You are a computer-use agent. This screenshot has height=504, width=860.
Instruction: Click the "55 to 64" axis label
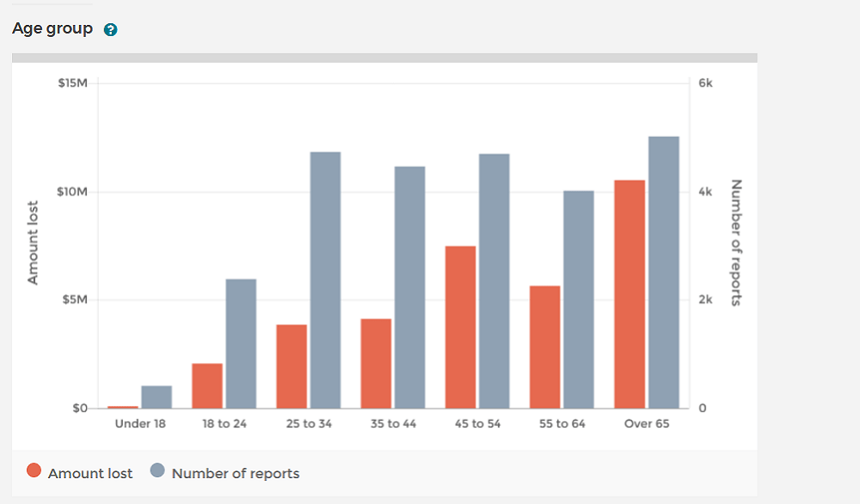562,423
